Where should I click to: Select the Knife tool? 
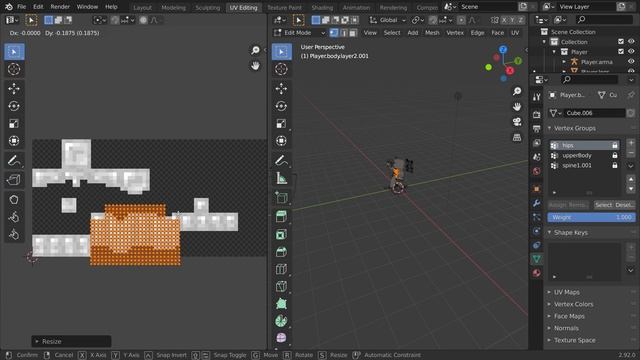tap(281, 287)
